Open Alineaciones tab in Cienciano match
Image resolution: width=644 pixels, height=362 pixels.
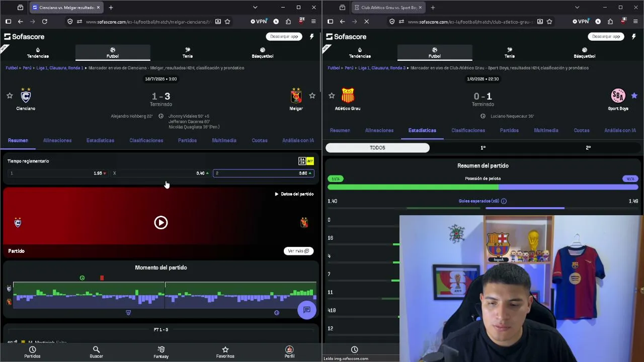57,141
